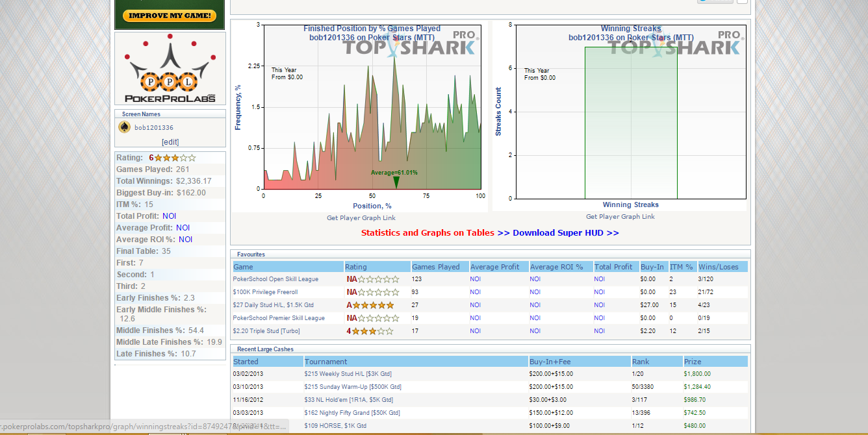Click NOI link next to Average ROI %

[x=186, y=240]
